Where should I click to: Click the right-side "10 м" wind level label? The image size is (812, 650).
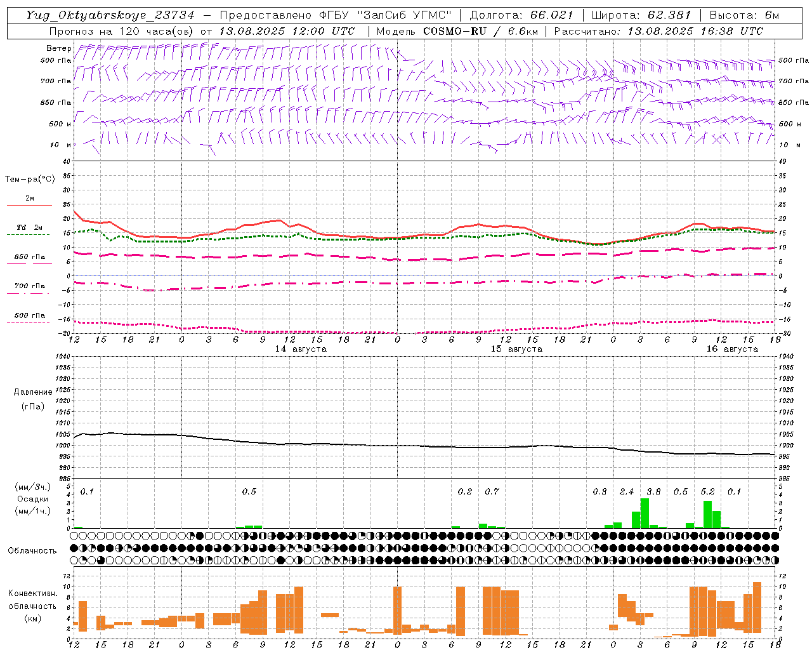pos(789,145)
